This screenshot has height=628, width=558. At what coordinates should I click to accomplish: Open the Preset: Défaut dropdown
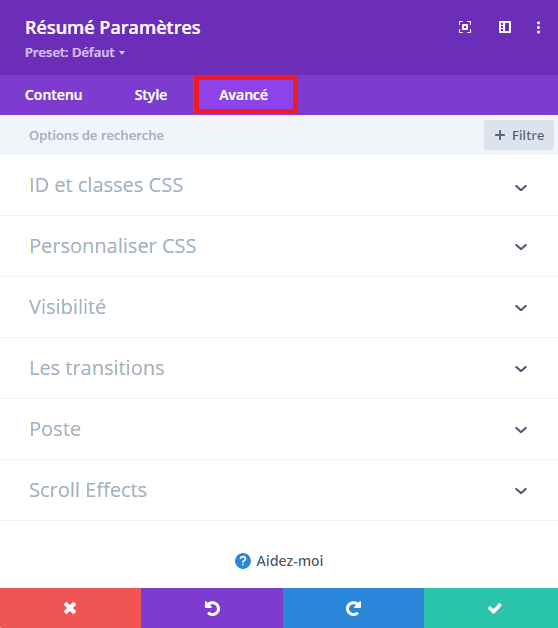75,52
